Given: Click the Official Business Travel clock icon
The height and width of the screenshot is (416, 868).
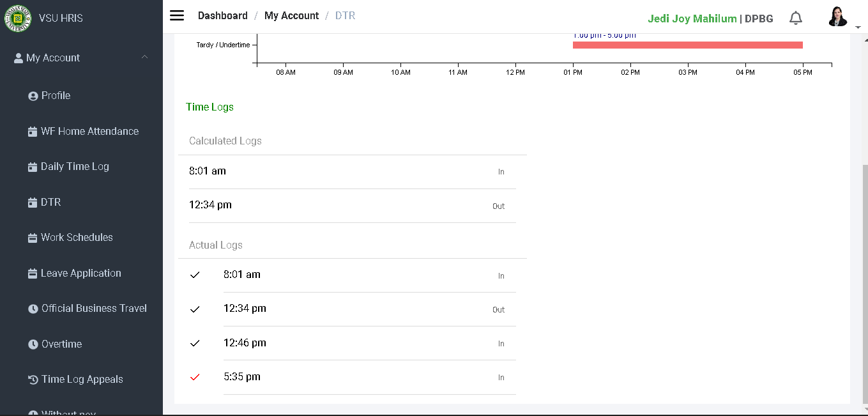Looking at the screenshot, I should click(33, 309).
